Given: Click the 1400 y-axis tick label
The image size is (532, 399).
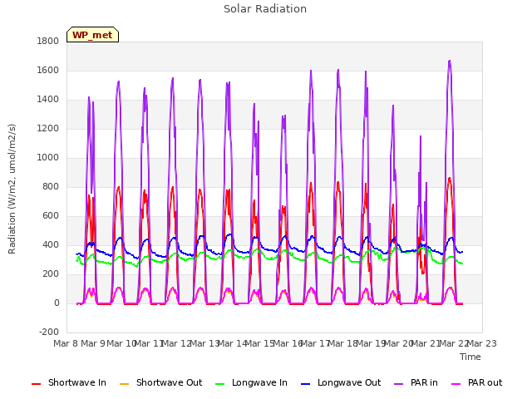Looking at the screenshot, I should point(48,100).
